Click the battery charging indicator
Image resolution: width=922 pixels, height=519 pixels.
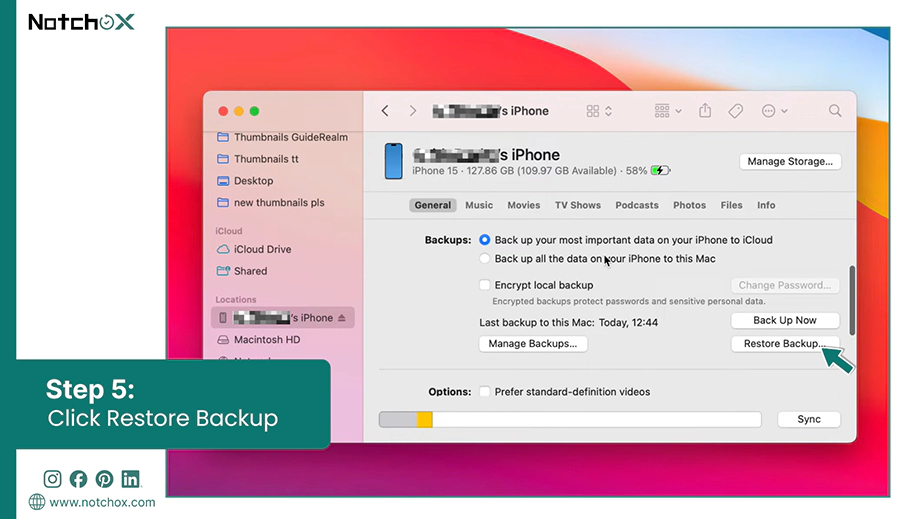pos(660,170)
